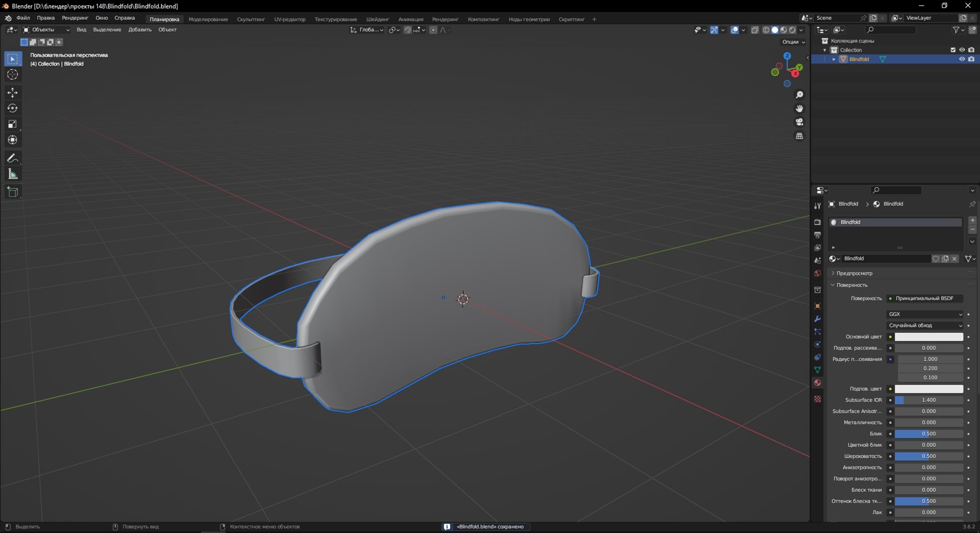
Task: Switch to the Скульптинг workspace tab
Action: pyautogui.click(x=251, y=19)
